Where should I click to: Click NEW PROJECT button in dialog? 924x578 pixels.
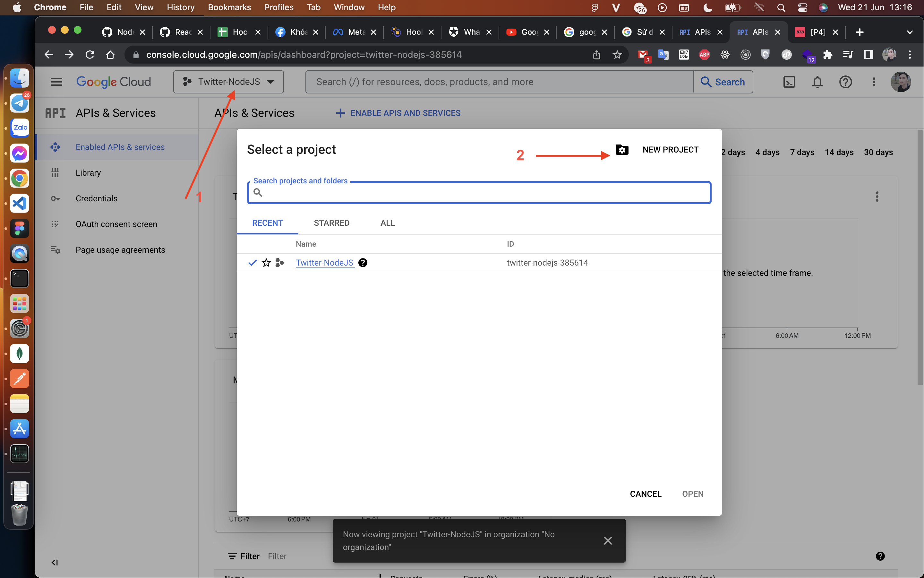(x=671, y=149)
